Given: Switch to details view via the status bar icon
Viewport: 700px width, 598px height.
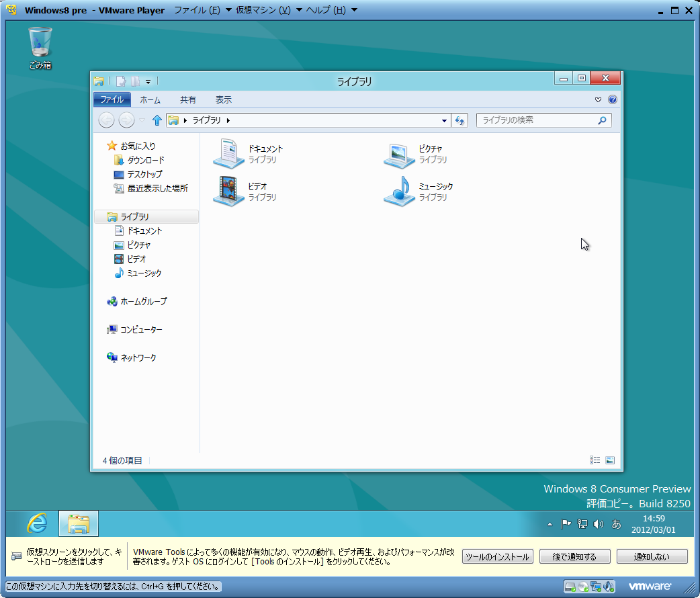Looking at the screenshot, I should (595, 460).
